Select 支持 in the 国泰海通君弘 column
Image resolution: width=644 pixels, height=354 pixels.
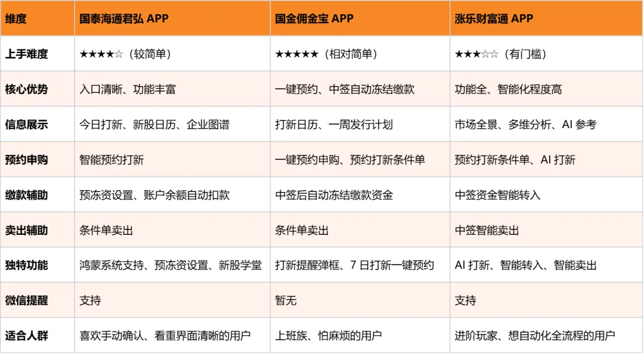click(172, 300)
